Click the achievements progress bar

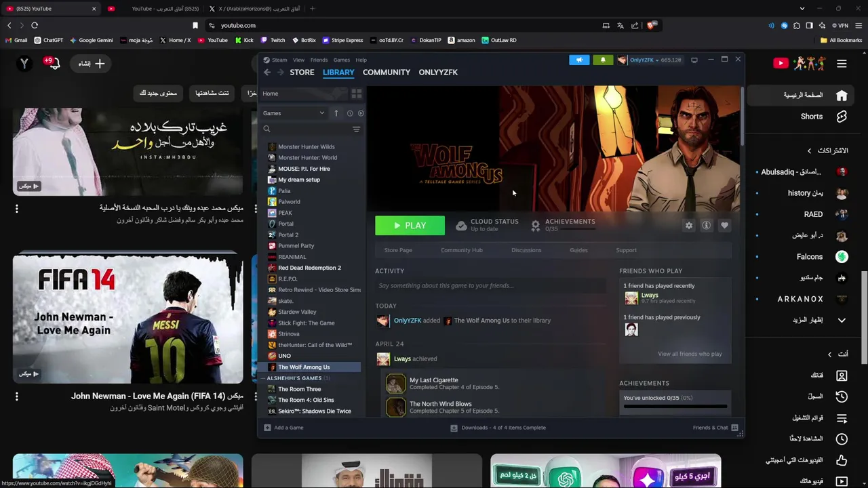(675, 407)
